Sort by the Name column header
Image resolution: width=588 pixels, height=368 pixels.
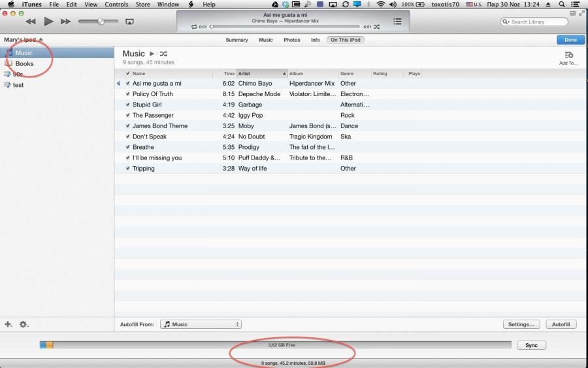click(172, 73)
